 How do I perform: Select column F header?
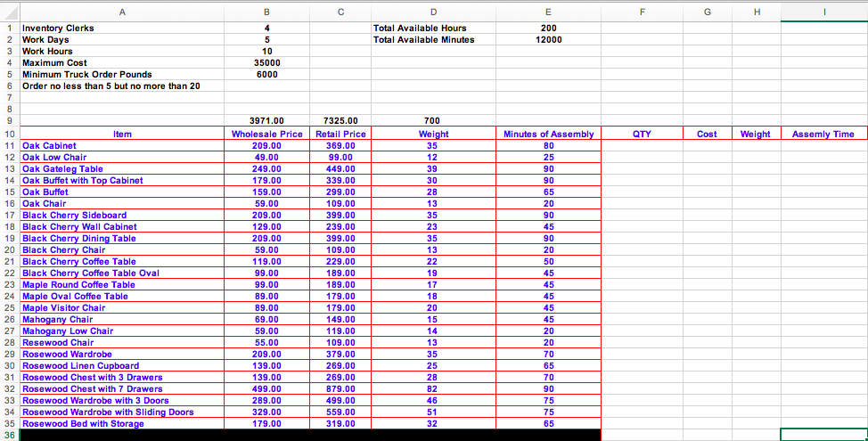click(642, 12)
